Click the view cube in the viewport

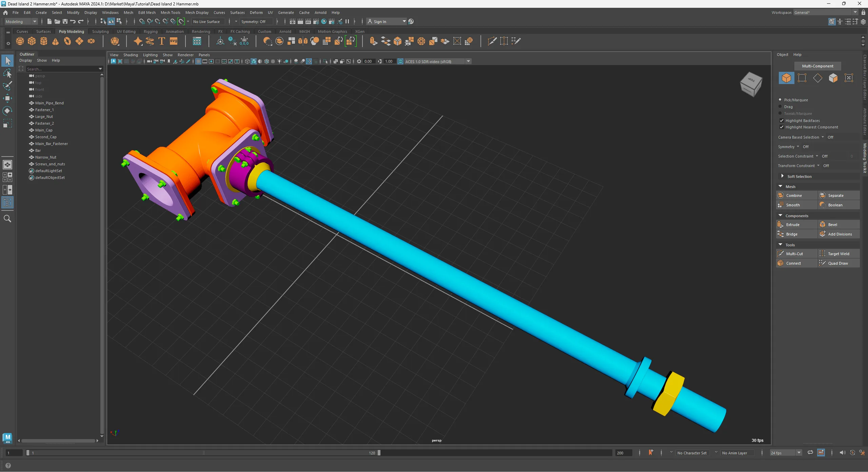click(x=751, y=84)
